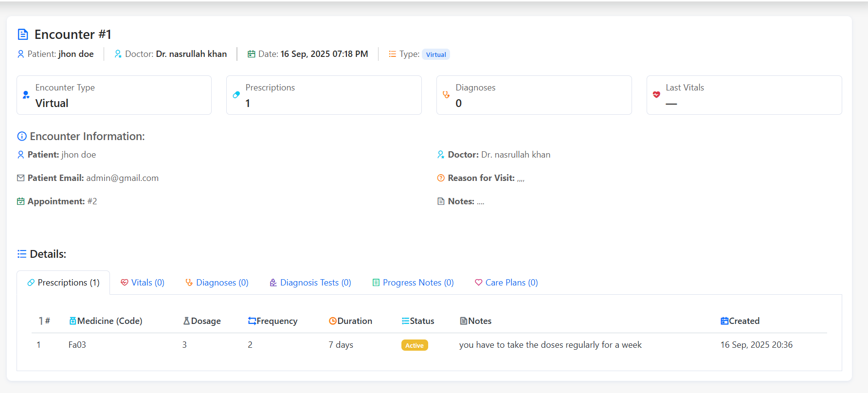Show the Progress Notes (0) tab
Image resolution: width=868 pixels, height=393 pixels.
click(x=413, y=283)
